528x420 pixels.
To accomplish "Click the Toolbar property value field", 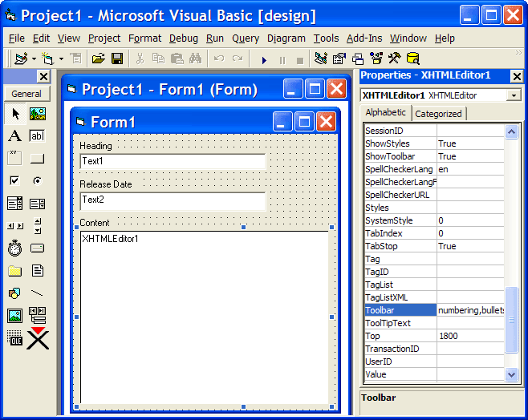I will 471,310.
